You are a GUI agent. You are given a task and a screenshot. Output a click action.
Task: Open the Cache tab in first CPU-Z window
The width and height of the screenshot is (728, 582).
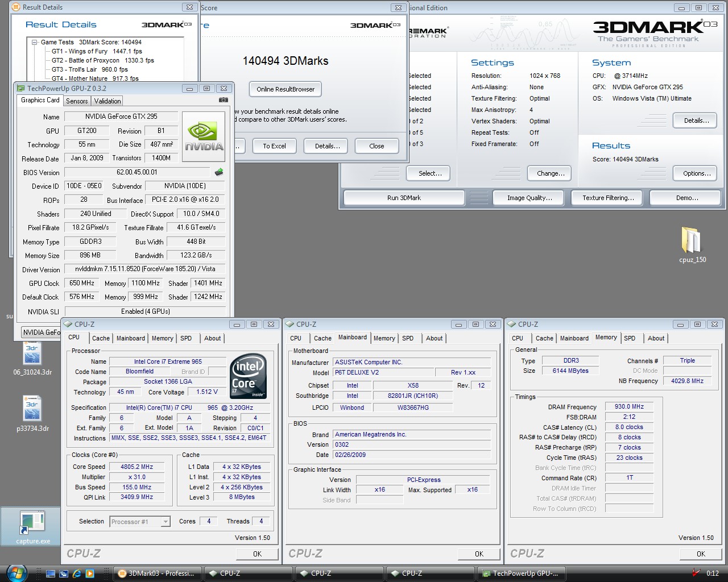coord(101,338)
